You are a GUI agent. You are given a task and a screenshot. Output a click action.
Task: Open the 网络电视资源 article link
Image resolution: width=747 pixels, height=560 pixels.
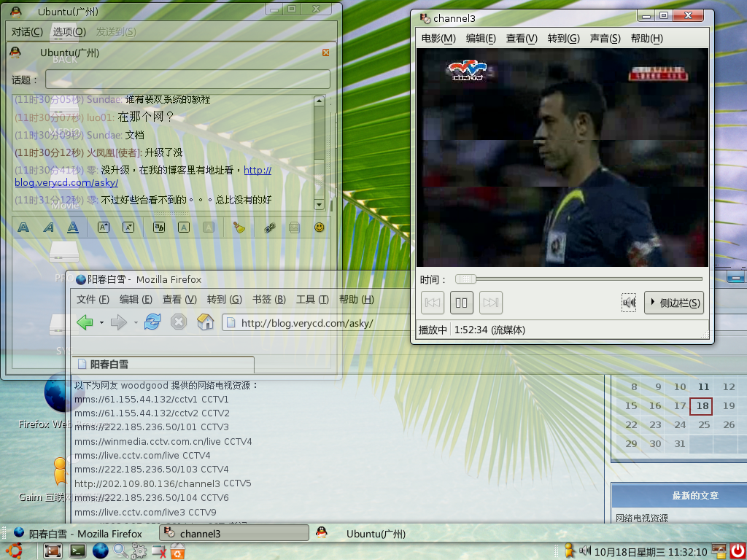click(642, 518)
